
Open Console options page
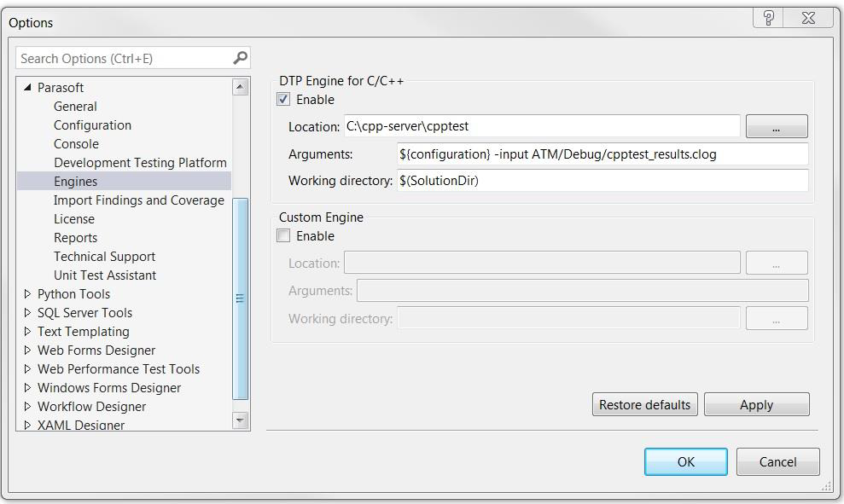coord(77,144)
